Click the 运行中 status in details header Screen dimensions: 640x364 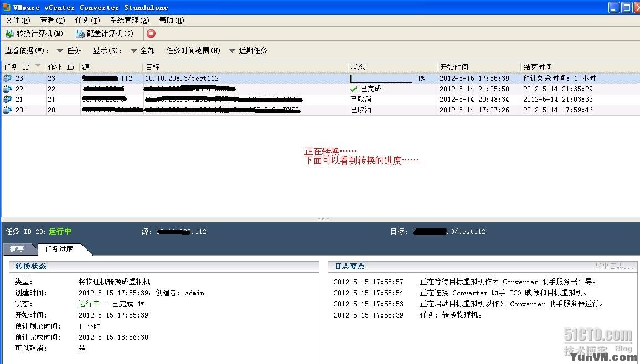tap(60, 232)
